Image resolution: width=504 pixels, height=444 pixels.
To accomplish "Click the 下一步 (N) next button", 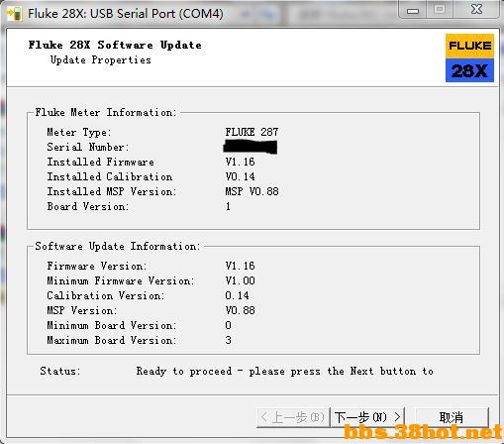I will click(367, 417).
